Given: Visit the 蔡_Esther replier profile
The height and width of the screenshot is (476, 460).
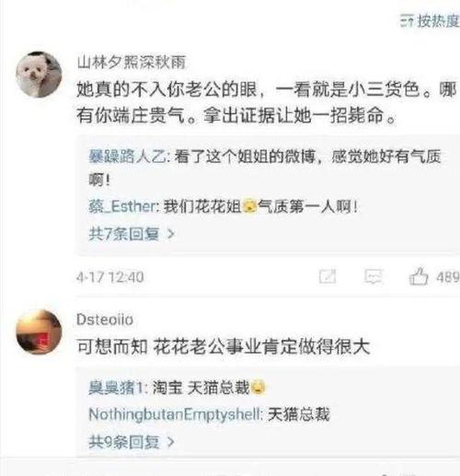Looking at the screenshot, I should [x=122, y=206].
